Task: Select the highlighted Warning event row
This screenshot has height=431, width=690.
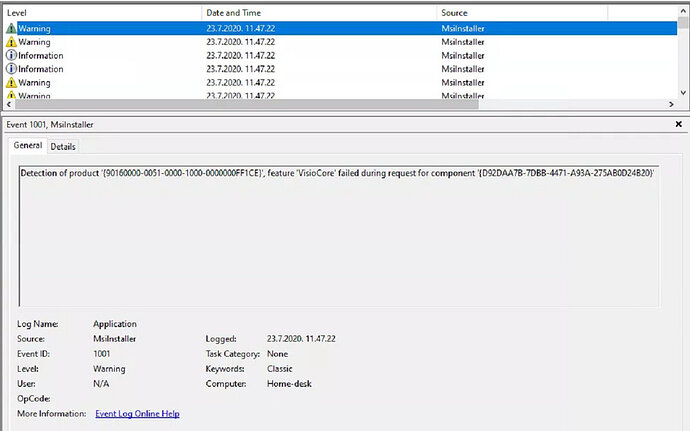Action: pos(341,29)
